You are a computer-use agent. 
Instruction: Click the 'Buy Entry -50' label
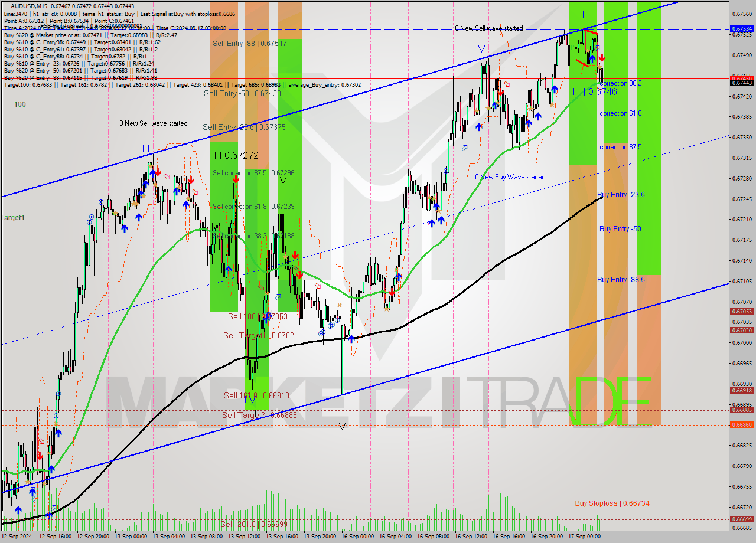(620, 229)
